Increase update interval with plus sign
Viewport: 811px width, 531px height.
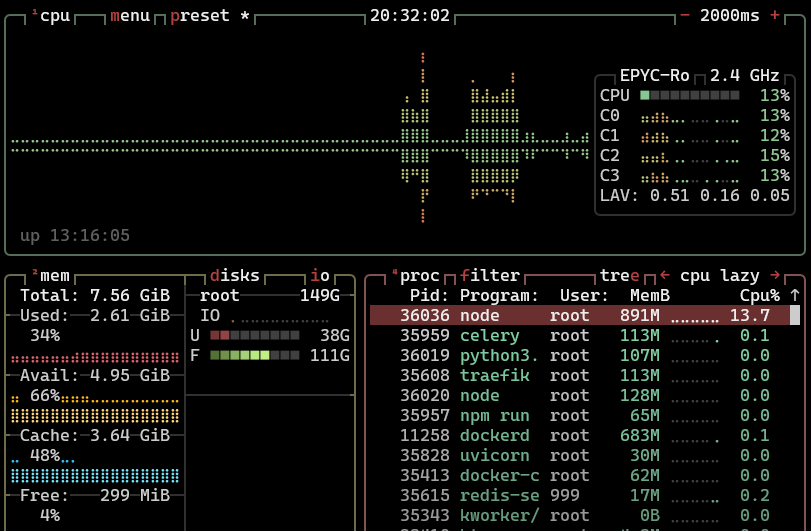(775, 16)
